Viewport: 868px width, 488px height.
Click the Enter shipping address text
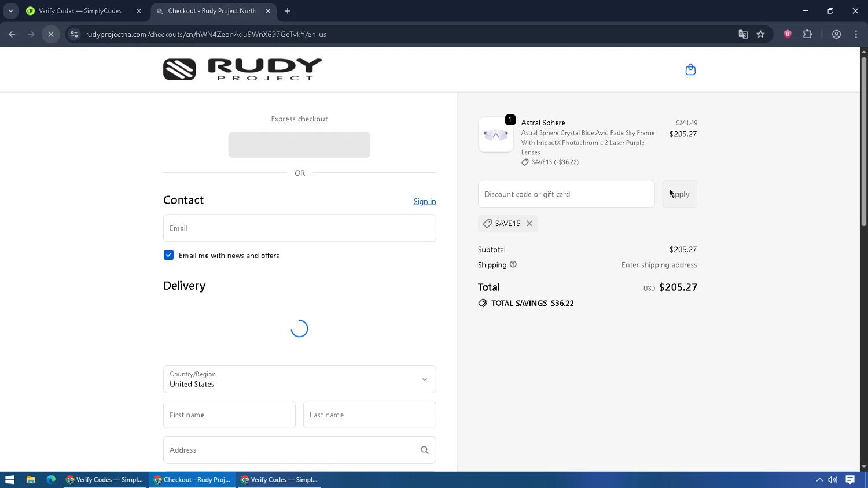tap(659, 265)
